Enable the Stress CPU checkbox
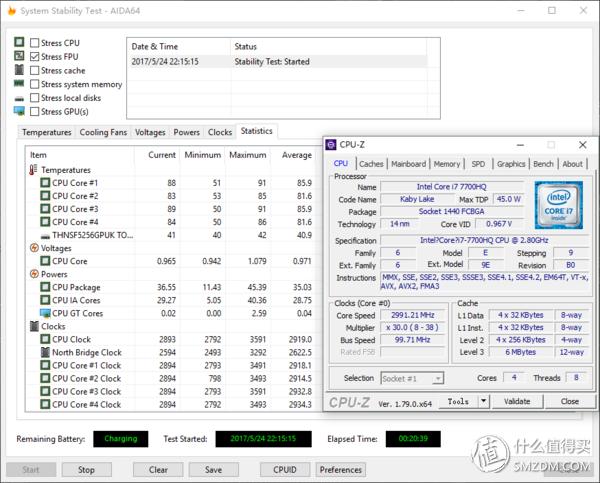The height and width of the screenshot is (483, 600). coord(35,43)
